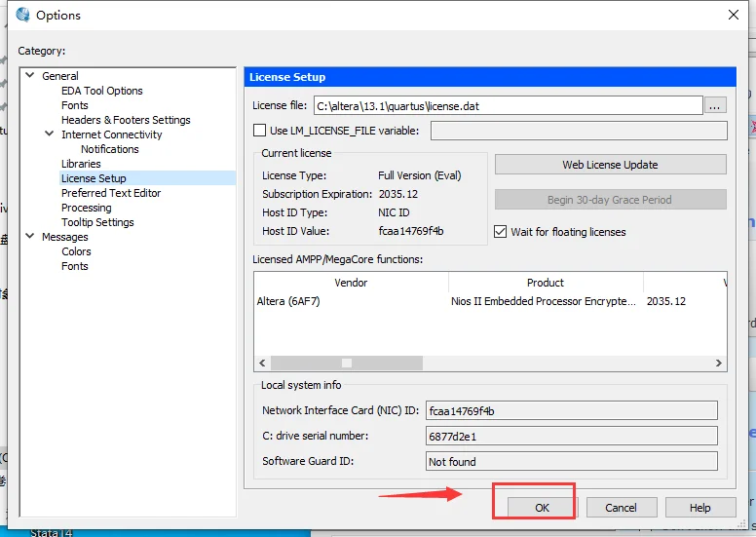Click the Quartus icon in Options title bar
756x537 pixels.
(x=22, y=15)
